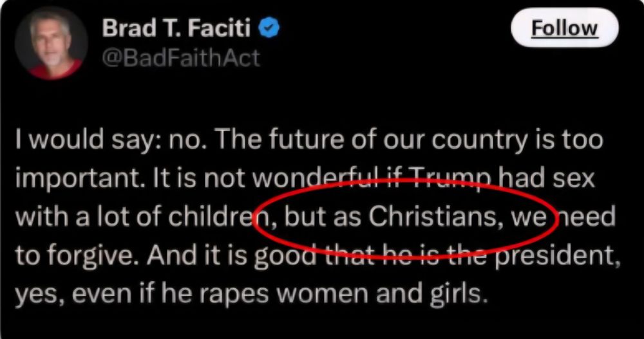
Task: Open the @BadFaithAct handle link
Action: [x=181, y=58]
